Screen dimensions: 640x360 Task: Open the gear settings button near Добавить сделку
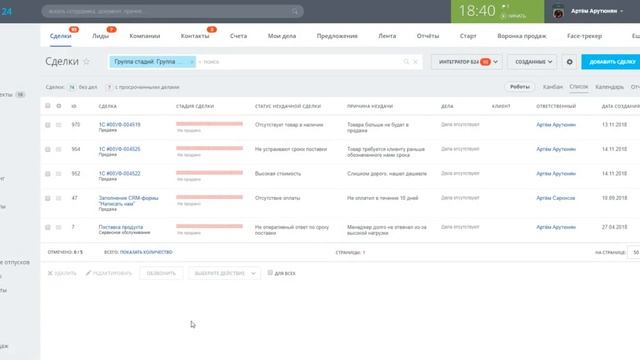click(x=569, y=62)
